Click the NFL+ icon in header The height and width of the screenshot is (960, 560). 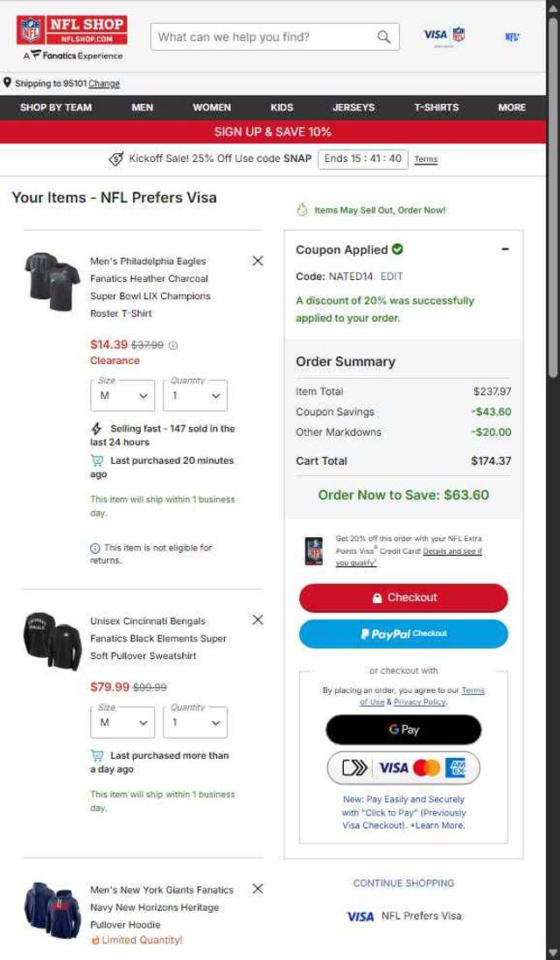(x=512, y=37)
